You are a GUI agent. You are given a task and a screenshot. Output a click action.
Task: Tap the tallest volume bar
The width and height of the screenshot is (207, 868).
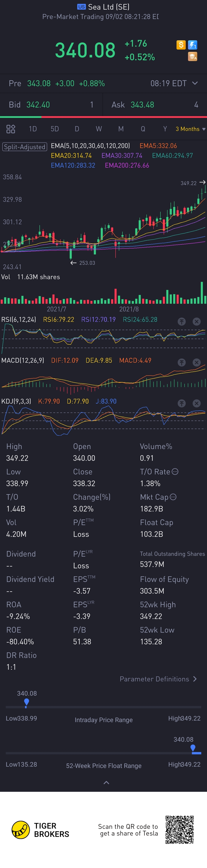tap(202, 293)
